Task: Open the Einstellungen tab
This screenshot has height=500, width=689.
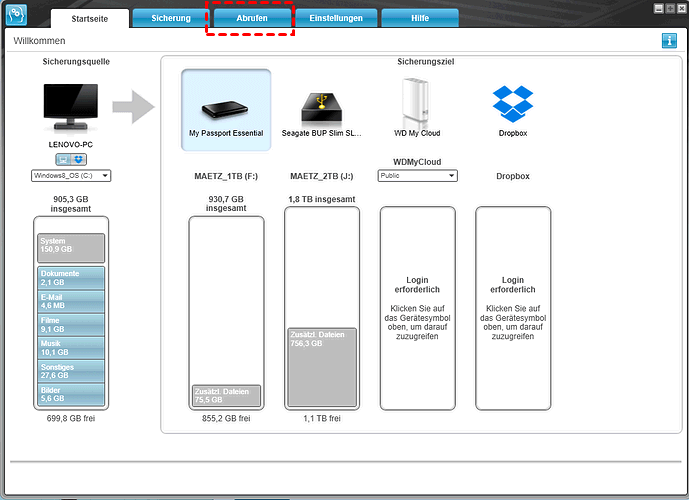Action: [336, 18]
